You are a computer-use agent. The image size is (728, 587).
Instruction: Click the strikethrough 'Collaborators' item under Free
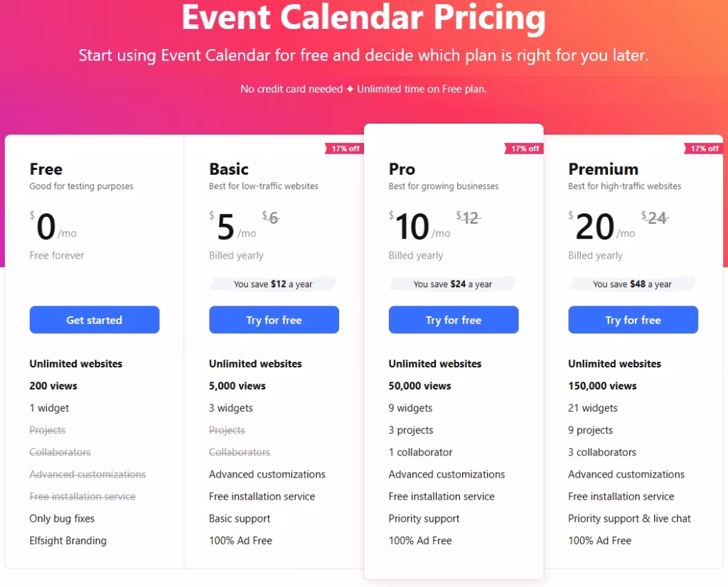[60, 452]
